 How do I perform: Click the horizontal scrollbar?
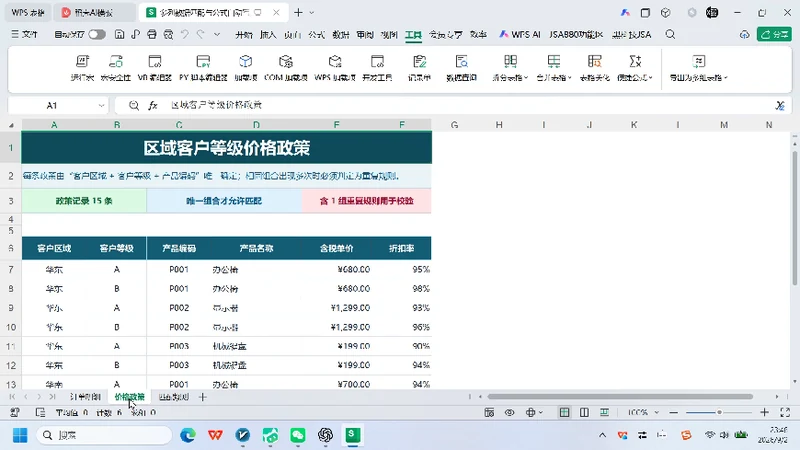coord(620,396)
